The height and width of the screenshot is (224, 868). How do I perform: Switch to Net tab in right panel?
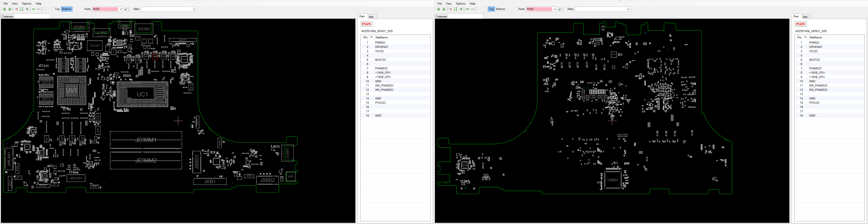coord(805,17)
